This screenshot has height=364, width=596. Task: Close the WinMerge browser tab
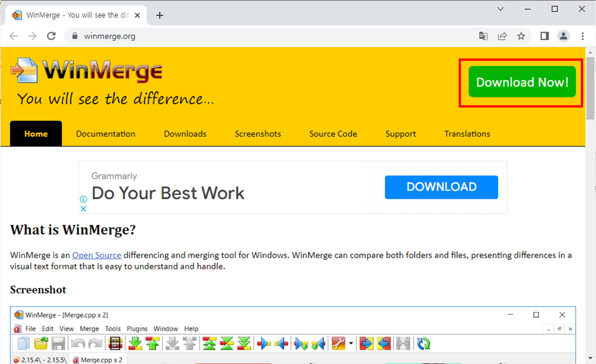137,15
